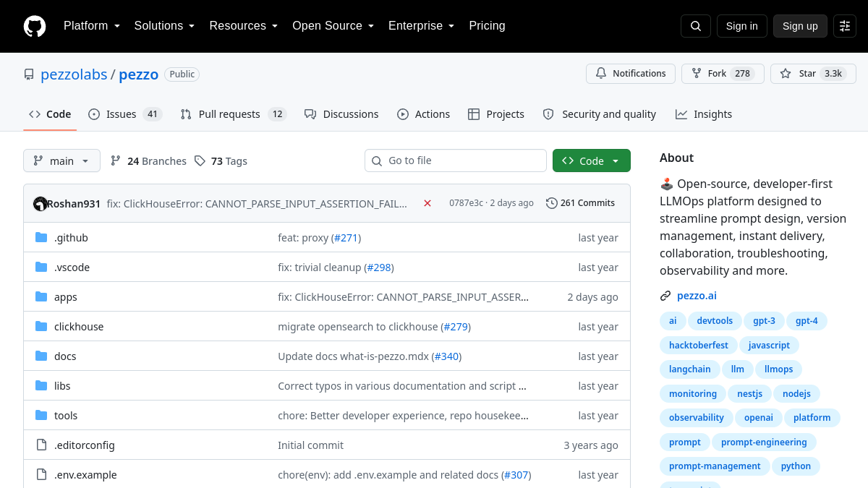Viewport: 868px width, 488px height.
Task: Expand the Platform menu
Action: pyautogui.click(x=92, y=26)
